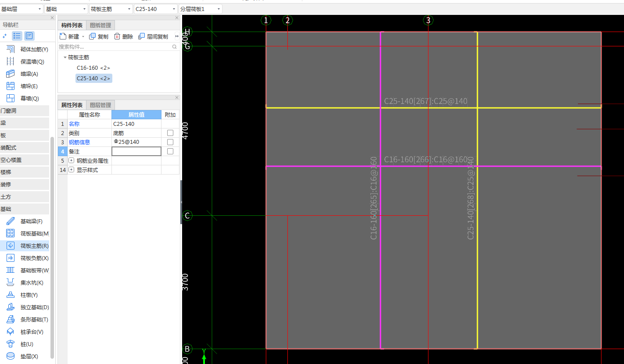Close the property list panel
The height and width of the screenshot is (364, 624).
pos(177,98)
